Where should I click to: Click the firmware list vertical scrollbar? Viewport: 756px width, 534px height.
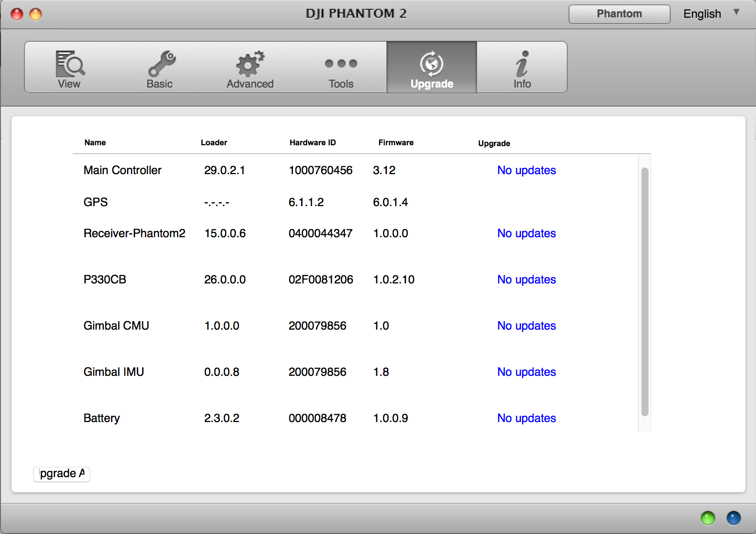(645, 292)
